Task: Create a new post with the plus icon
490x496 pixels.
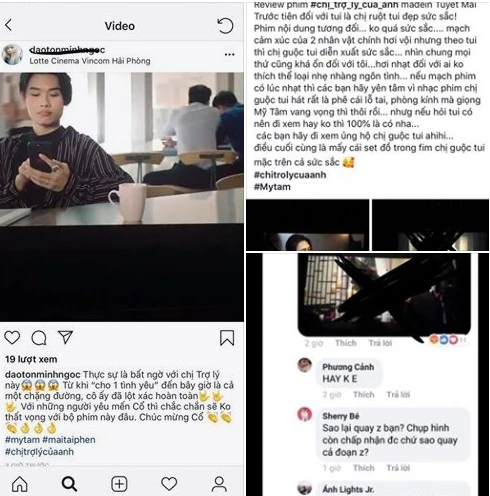Action: coord(119,484)
